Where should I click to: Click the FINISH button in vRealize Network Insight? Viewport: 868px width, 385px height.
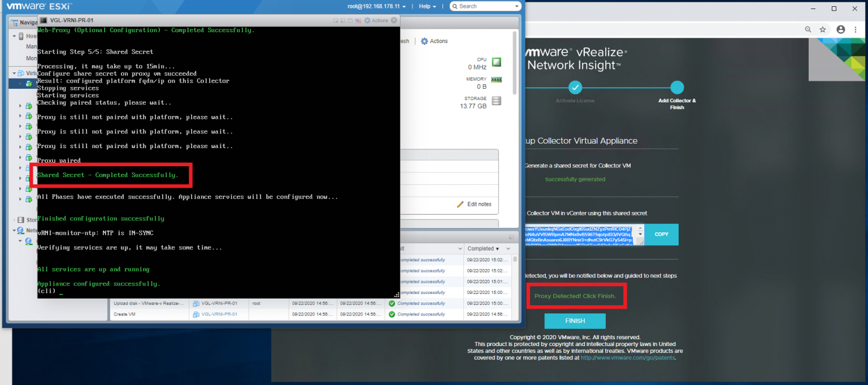pyautogui.click(x=574, y=321)
